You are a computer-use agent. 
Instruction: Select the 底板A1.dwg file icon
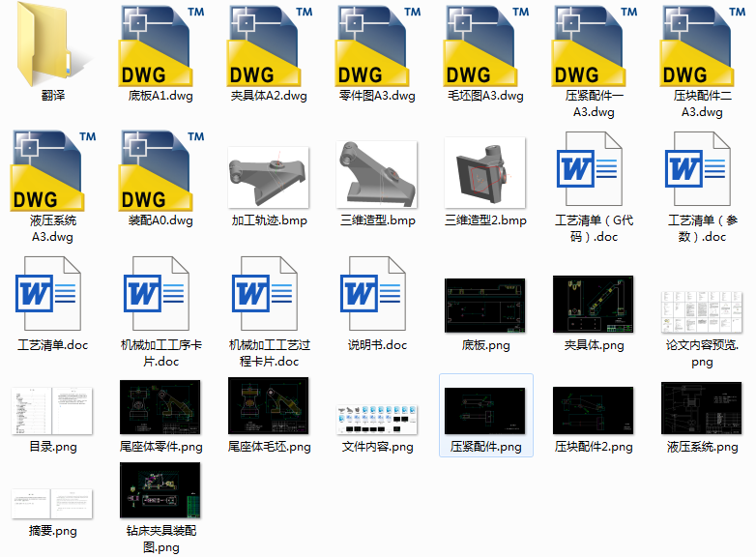point(161,45)
